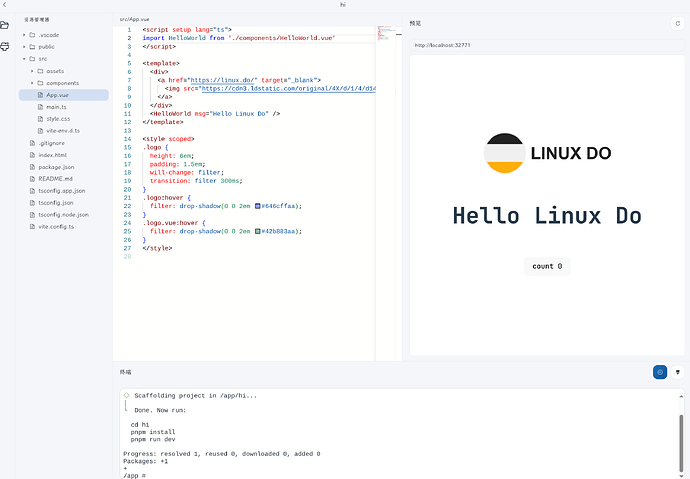
Task: Click the 'hi' project title at top
Action: coord(343,5)
